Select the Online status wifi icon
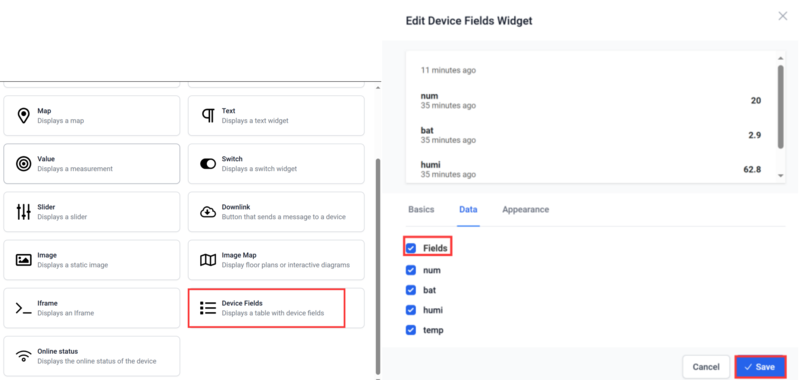Viewport: 800px width, 380px height. point(23,356)
